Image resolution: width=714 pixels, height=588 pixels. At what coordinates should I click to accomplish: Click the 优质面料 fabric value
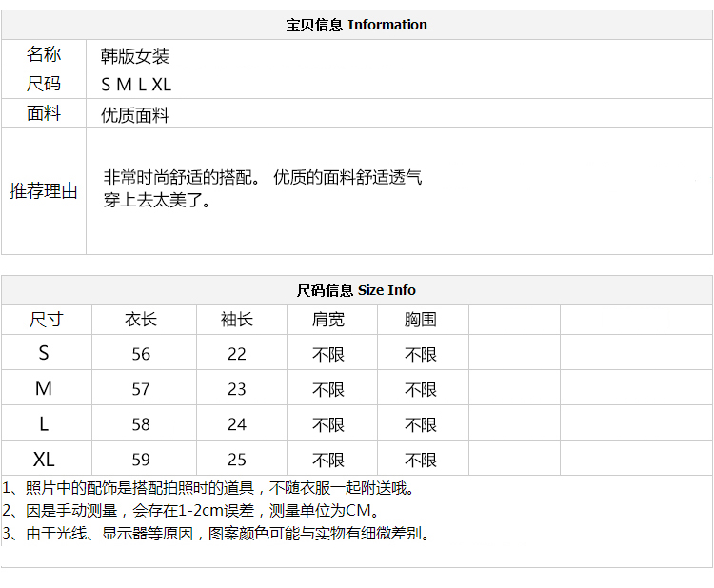pos(135,115)
